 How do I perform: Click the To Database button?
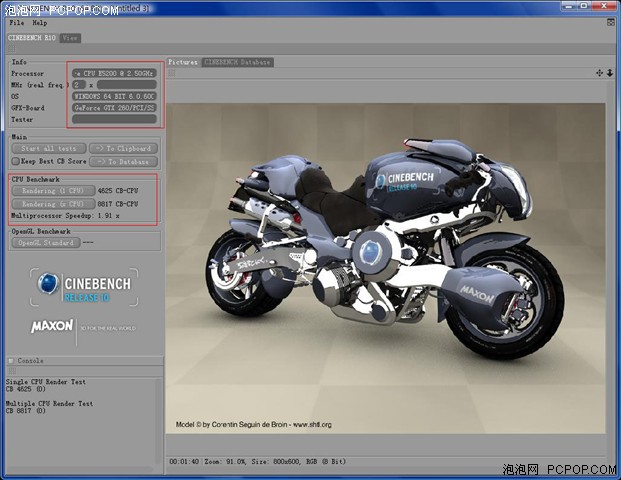click(123, 162)
